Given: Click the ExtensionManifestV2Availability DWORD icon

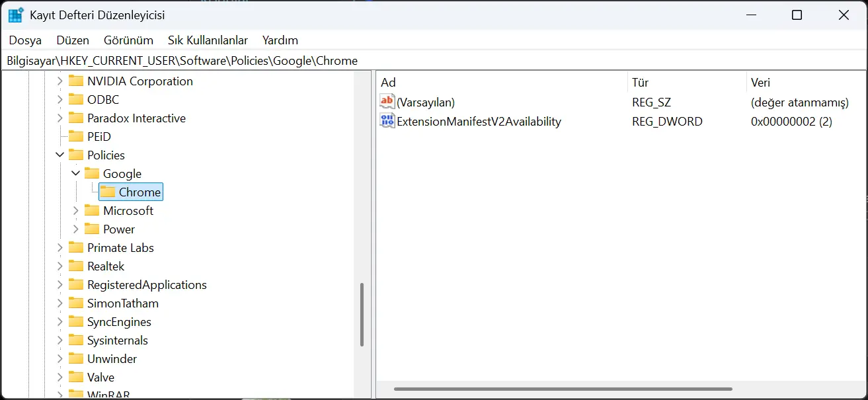Looking at the screenshot, I should pyautogui.click(x=387, y=121).
